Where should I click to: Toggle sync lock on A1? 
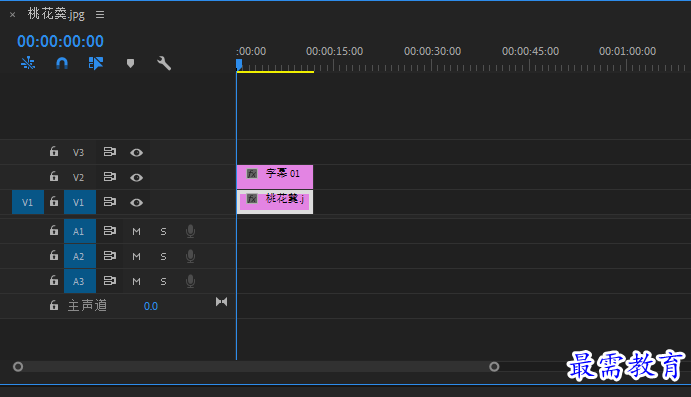110,230
